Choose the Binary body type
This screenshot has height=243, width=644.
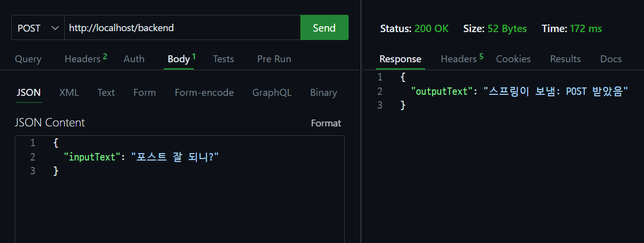(x=323, y=93)
